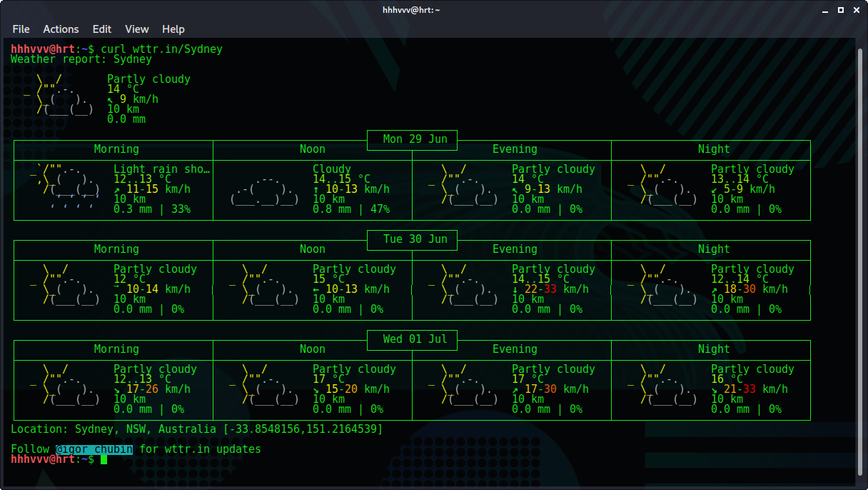Click the 'Tue 30 Jun' date label
The width and height of the screenshot is (868, 490).
click(x=415, y=239)
